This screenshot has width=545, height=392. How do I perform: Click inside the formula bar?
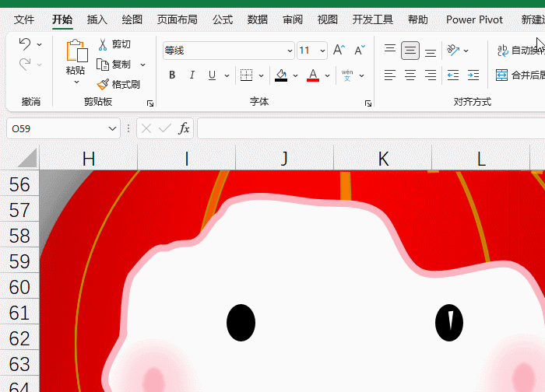371,129
